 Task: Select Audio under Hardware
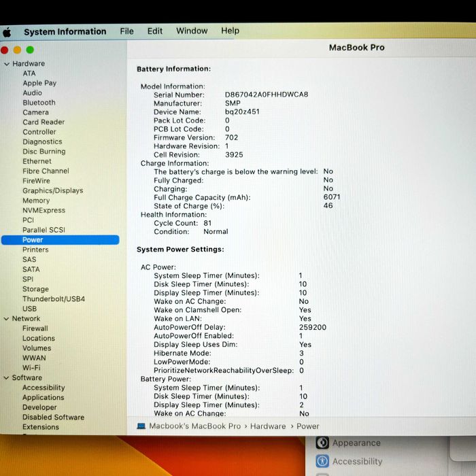[x=32, y=93]
